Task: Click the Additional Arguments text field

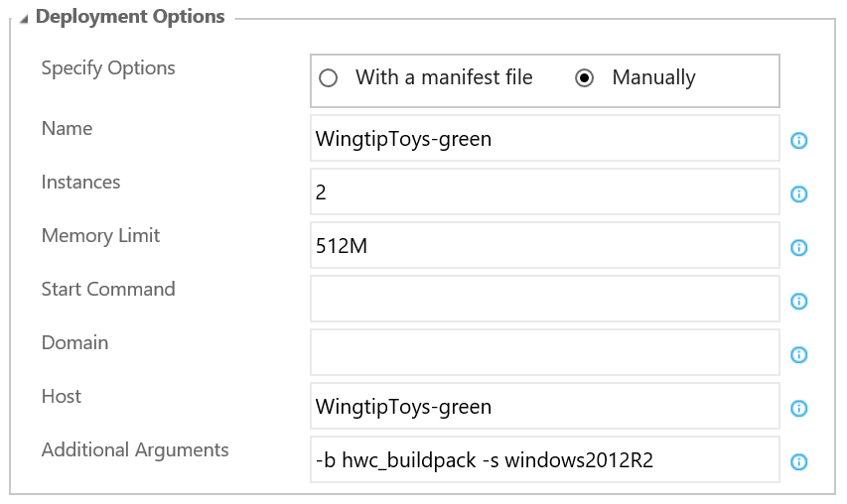Action: coord(544,459)
